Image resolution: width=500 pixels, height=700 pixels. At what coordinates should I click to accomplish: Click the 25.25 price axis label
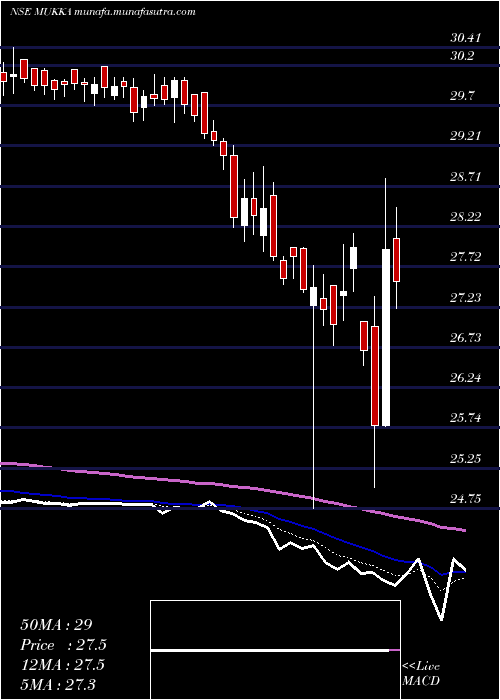click(x=465, y=459)
